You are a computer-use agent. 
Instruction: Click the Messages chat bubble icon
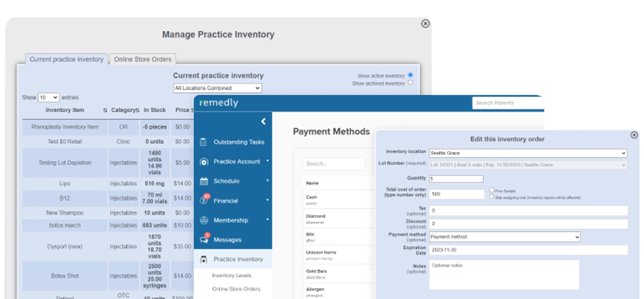tap(204, 240)
